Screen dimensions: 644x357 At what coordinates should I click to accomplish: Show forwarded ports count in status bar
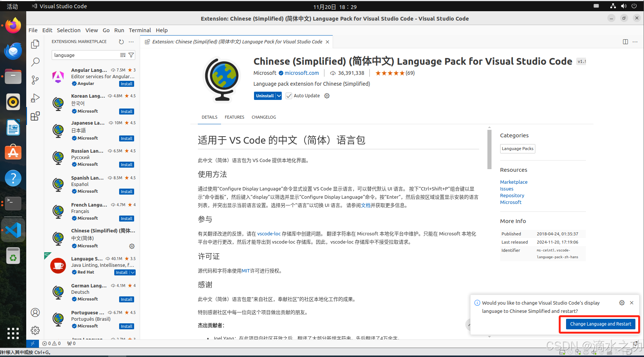click(71, 343)
